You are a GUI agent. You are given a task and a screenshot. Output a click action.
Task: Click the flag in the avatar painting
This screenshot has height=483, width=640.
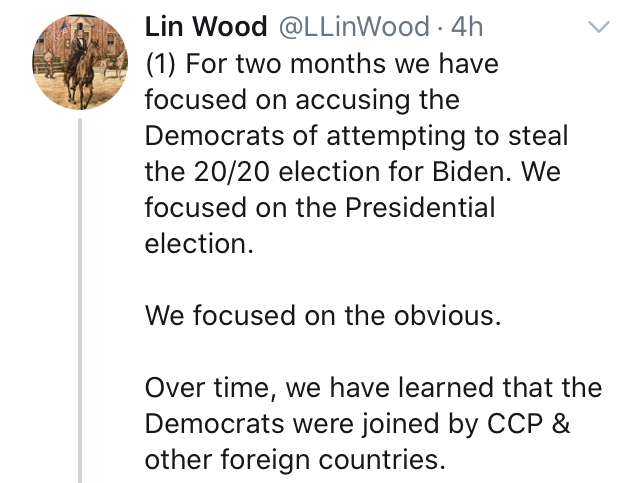(64, 29)
